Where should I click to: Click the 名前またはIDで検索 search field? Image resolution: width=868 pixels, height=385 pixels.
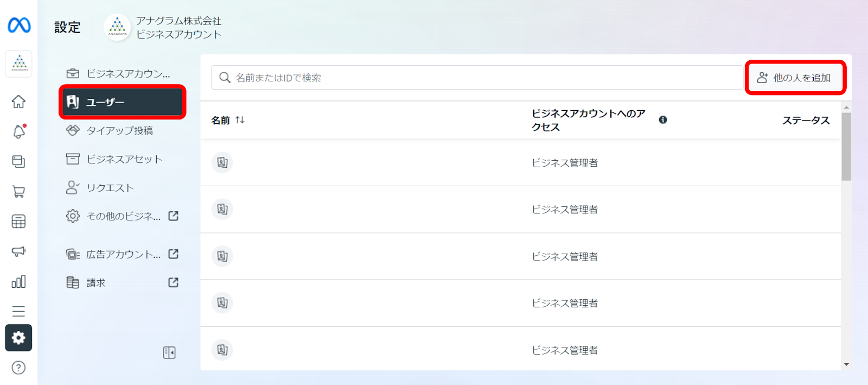click(x=477, y=78)
